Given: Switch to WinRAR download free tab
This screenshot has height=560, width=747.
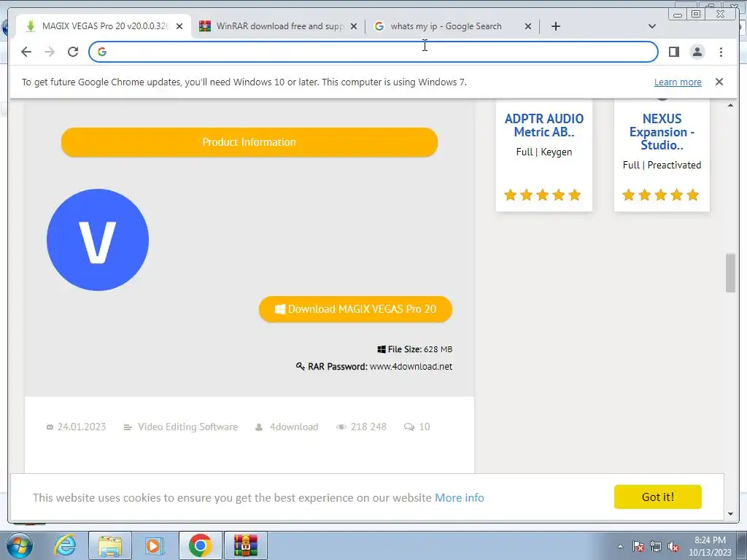Looking at the screenshot, I should coord(279,26).
